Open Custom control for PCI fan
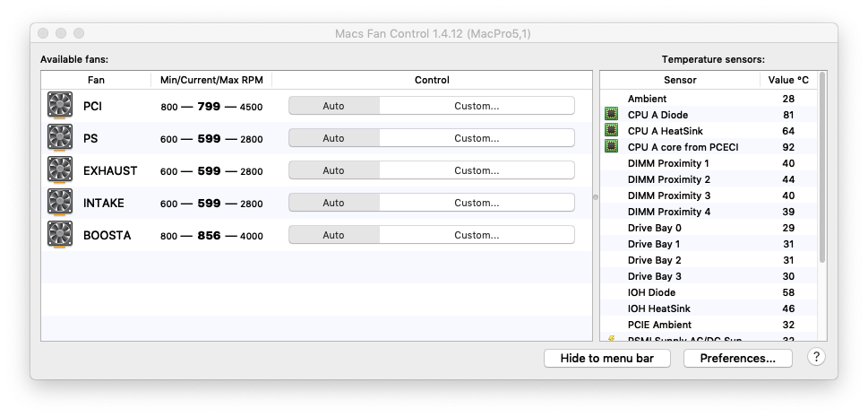The height and width of the screenshot is (417, 868). pos(477,106)
